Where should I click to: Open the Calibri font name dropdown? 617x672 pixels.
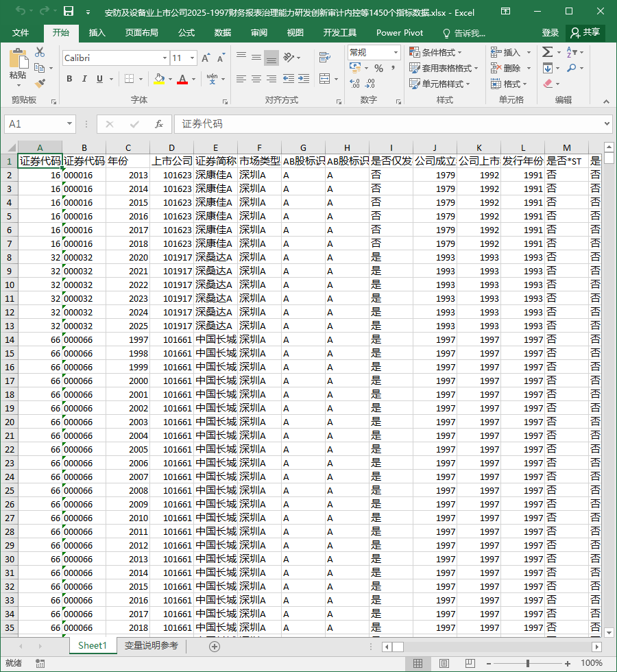(x=165, y=58)
